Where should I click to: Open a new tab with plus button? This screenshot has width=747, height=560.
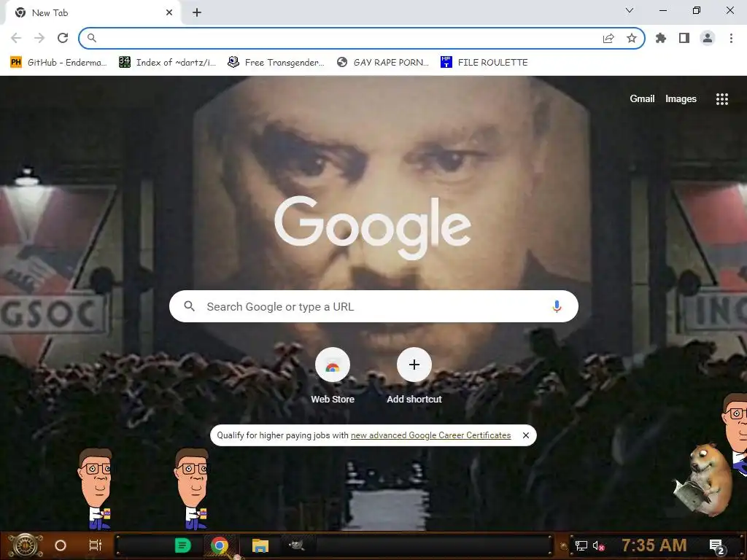[197, 13]
